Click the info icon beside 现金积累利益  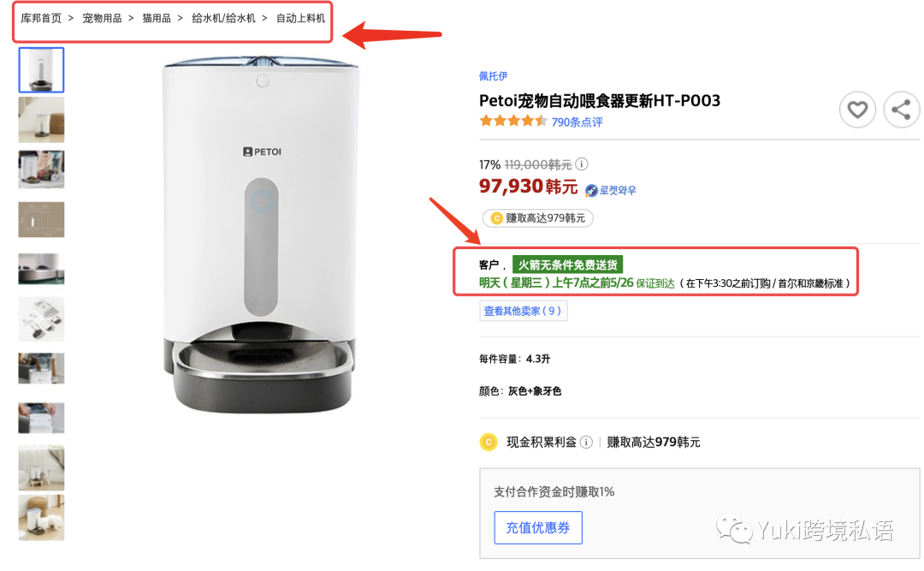pyautogui.click(x=586, y=443)
